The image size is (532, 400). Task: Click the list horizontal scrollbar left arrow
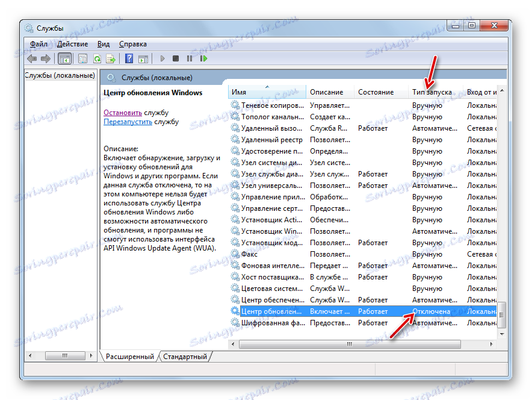coord(233,344)
